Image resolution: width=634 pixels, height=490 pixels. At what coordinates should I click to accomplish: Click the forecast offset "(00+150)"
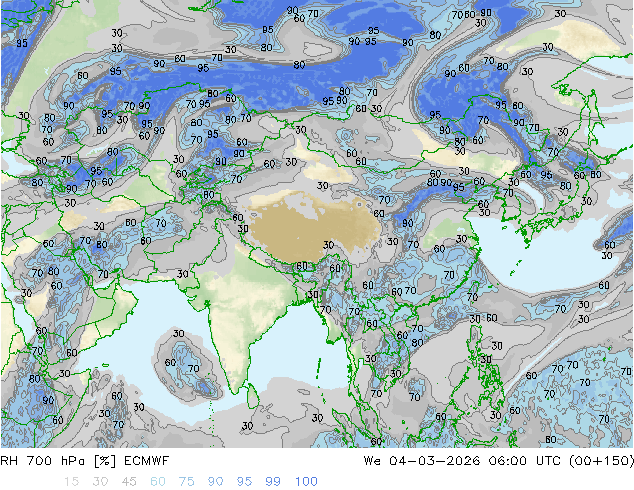601,460
